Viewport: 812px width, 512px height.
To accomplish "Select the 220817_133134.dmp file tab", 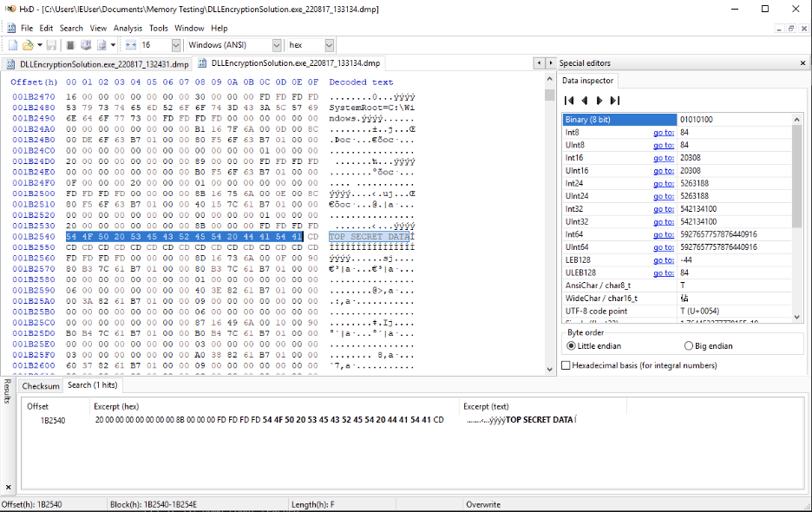I will click(x=288, y=63).
